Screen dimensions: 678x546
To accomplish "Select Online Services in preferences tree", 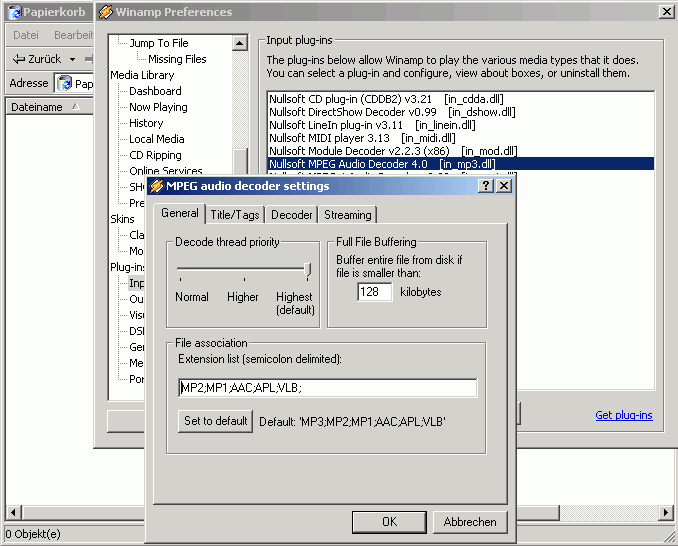I will pos(166,170).
